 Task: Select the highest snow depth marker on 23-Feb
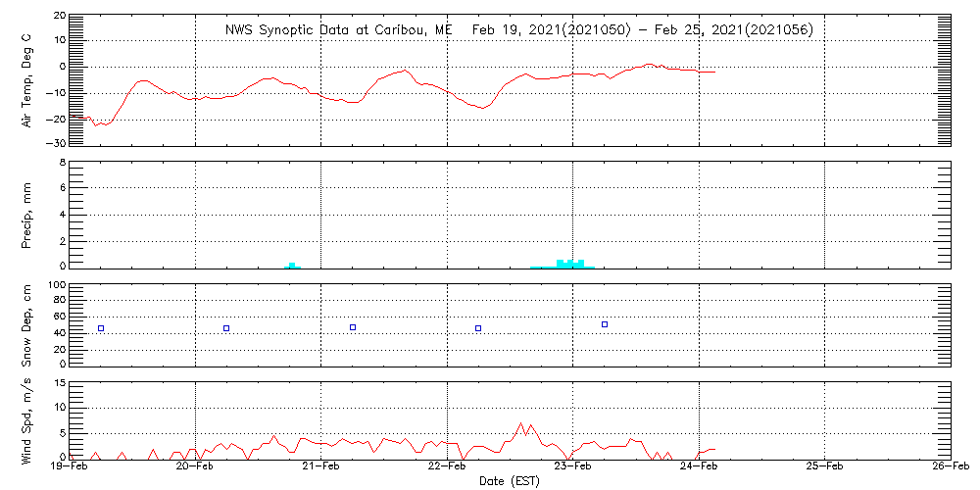pos(605,324)
